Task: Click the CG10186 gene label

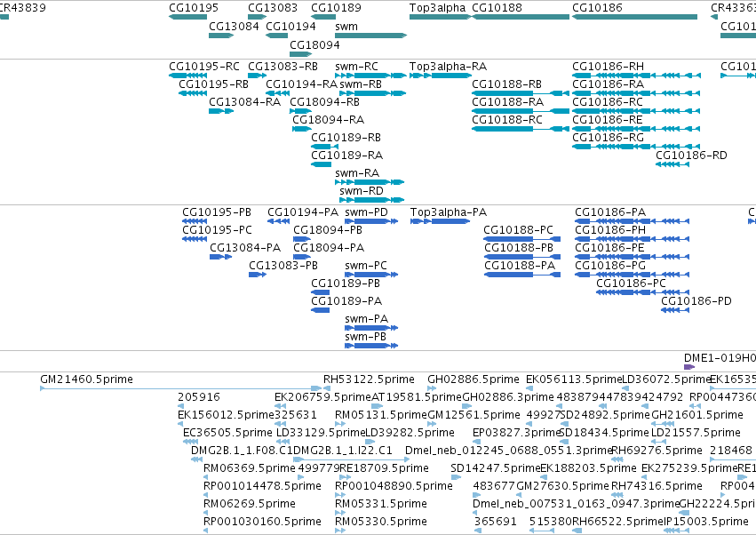Action: click(x=597, y=8)
